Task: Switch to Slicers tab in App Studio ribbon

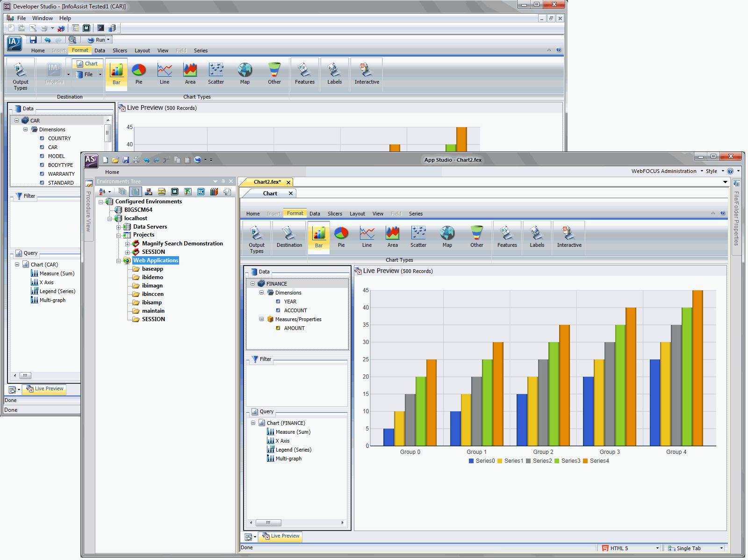Action: tap(335, 214)
